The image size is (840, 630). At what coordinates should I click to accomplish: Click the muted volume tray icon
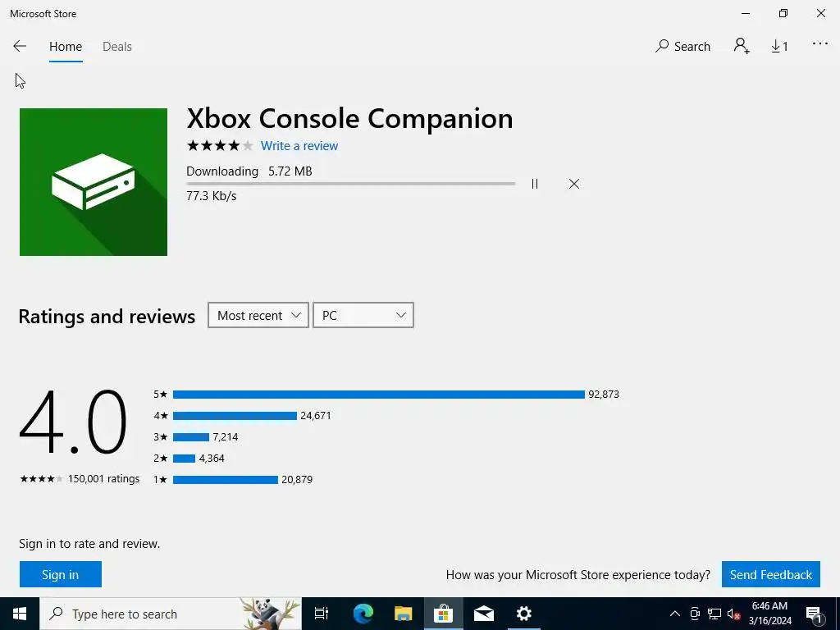tap(734, 614)
